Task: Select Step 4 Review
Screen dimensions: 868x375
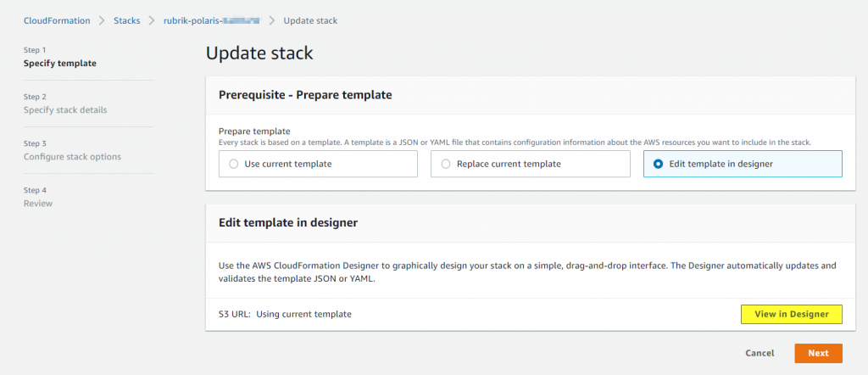Action: pyautogui.click(x=38, y=197)
